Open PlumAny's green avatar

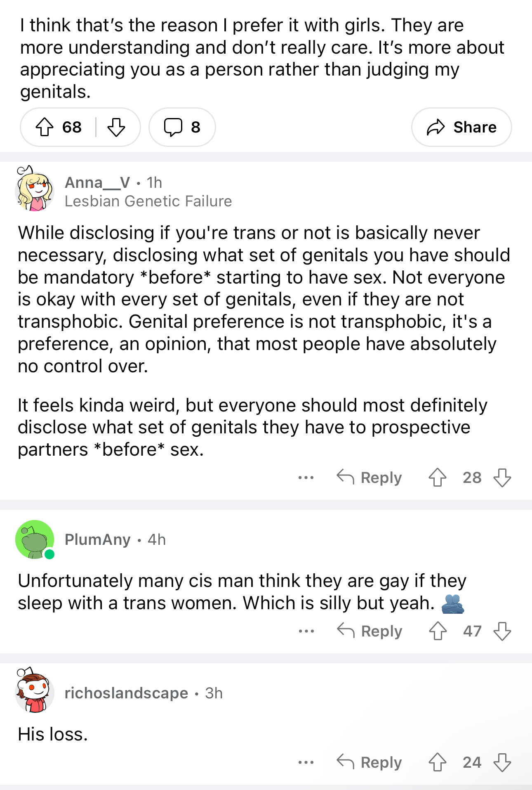[x=35, y=539]
